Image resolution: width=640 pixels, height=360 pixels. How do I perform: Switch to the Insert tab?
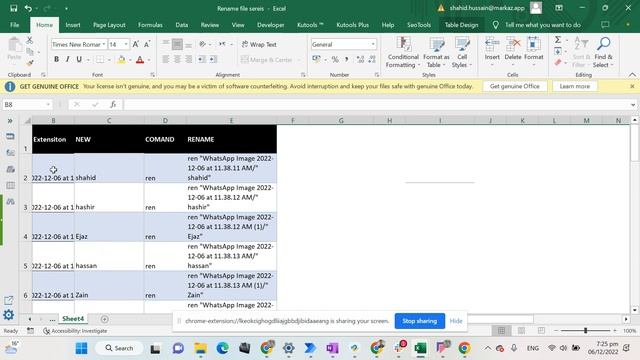[73, 25]
